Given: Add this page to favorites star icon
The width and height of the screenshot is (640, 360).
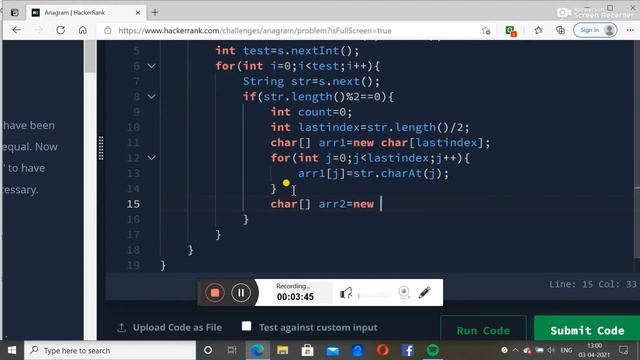Looking at the screenshot, I should pyautogui.click(x=486, y=31).
